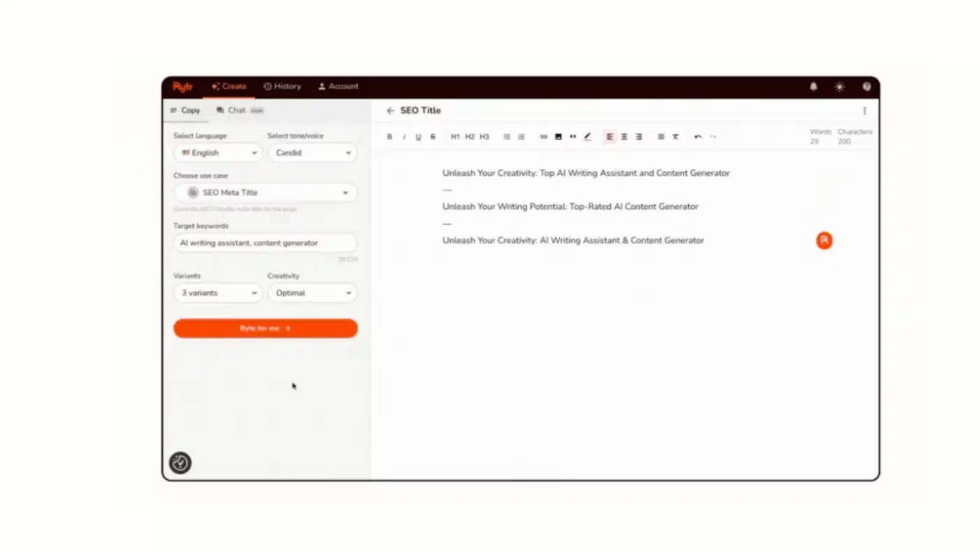Image resolution: width=980 pixels, height=552 pixels.
Task: Open help with the question mark icon
Action: pyautogui.click(x=867, y=87)
